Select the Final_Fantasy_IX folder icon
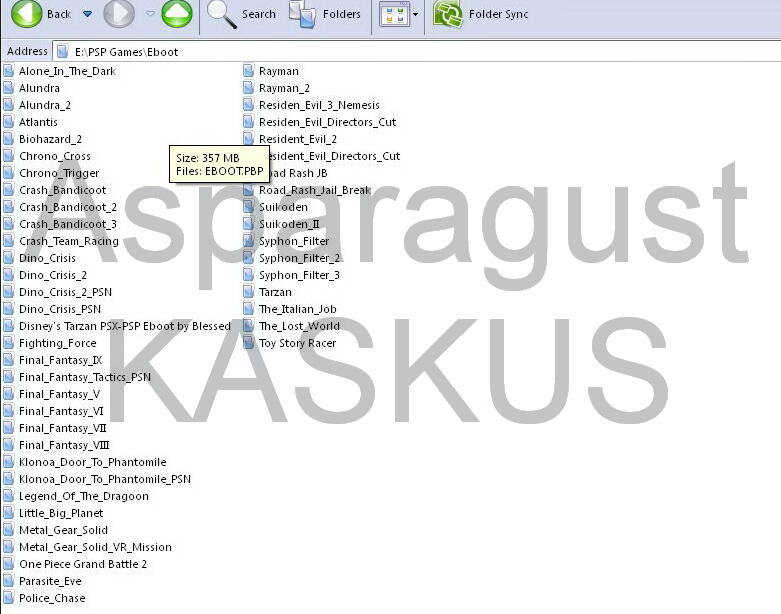 8,360
